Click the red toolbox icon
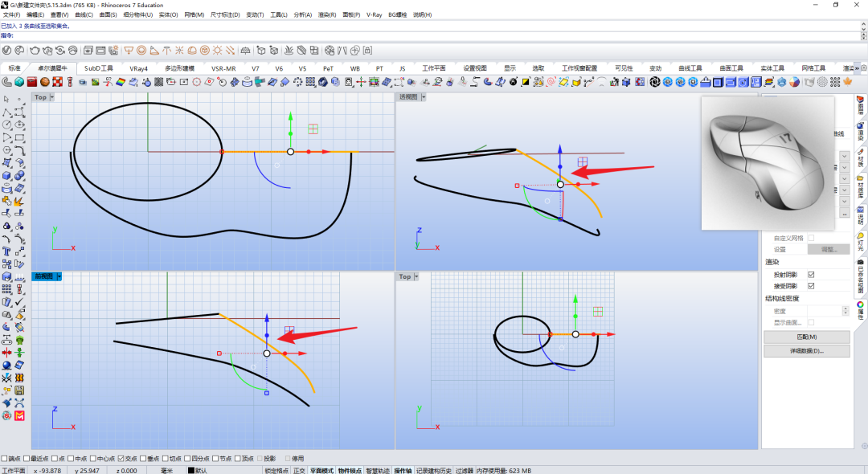 pos(32,82)
